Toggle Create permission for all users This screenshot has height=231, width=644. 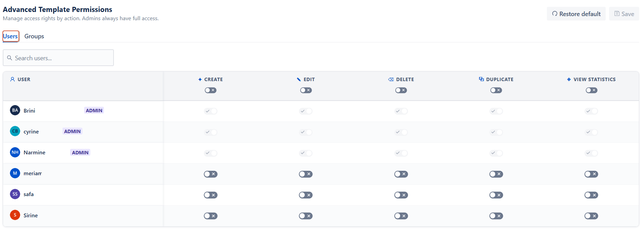[x=211, y=90]
